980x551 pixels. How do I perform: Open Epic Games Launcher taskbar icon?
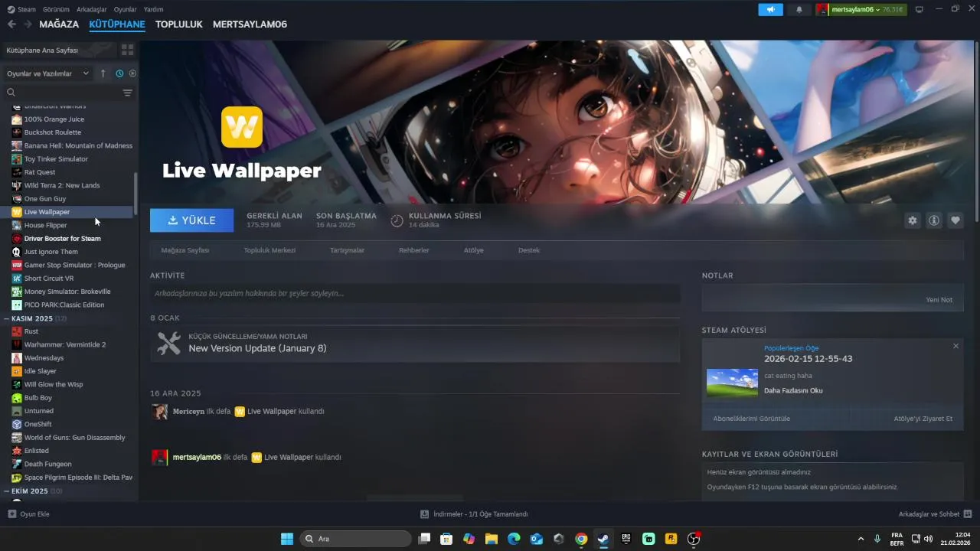coord(626,539)
